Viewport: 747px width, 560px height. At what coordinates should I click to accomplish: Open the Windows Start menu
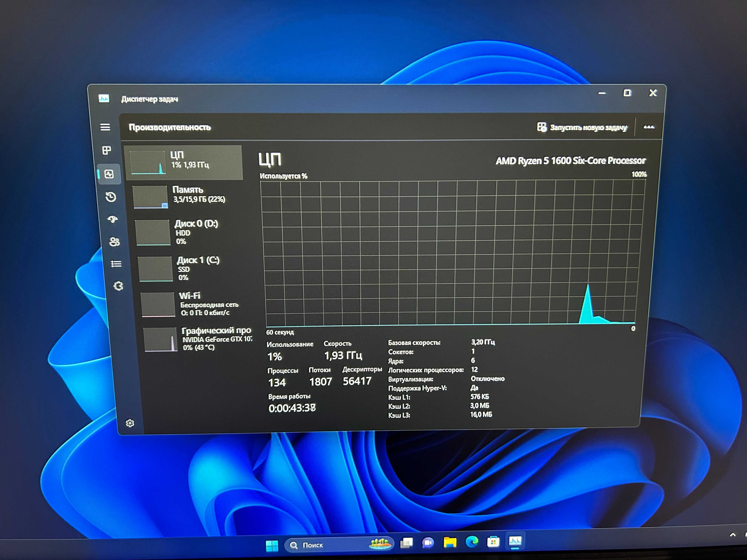[x=272, y=546]
